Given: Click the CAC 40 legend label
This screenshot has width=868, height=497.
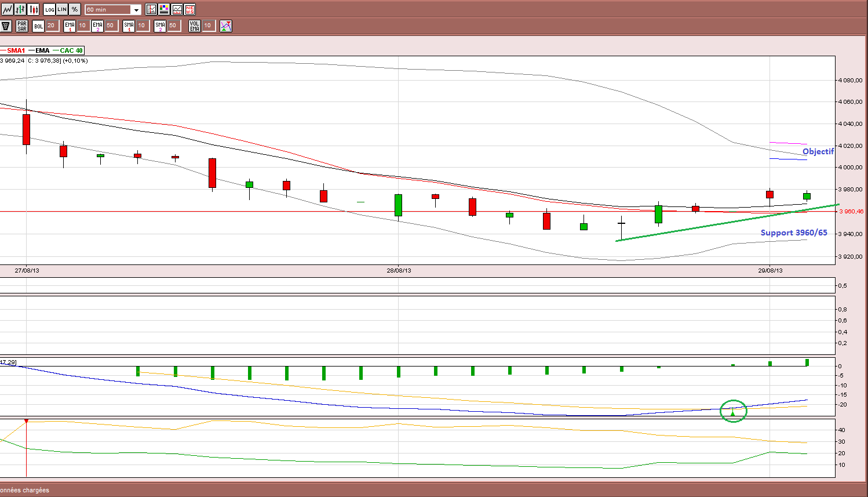Looking at the screenshot, I should coord(71,50).
